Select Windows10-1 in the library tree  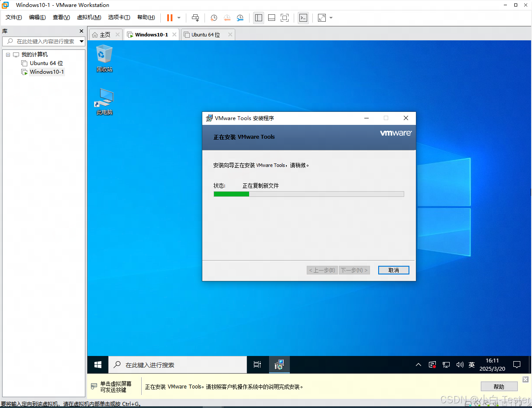coord(47,72)
